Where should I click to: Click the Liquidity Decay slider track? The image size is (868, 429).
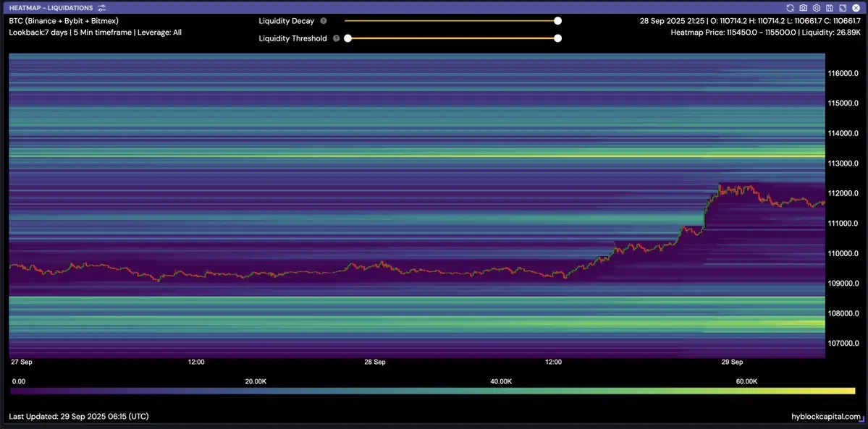tap(451, 21)
